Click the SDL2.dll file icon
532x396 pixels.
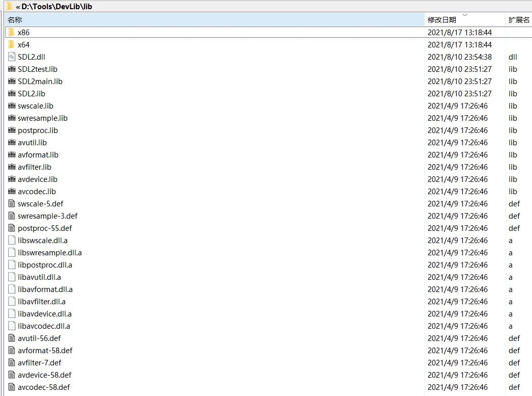point(11,57)
